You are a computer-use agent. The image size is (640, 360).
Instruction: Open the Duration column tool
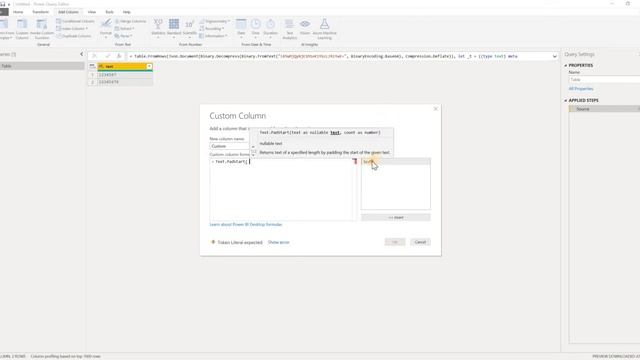270,28
